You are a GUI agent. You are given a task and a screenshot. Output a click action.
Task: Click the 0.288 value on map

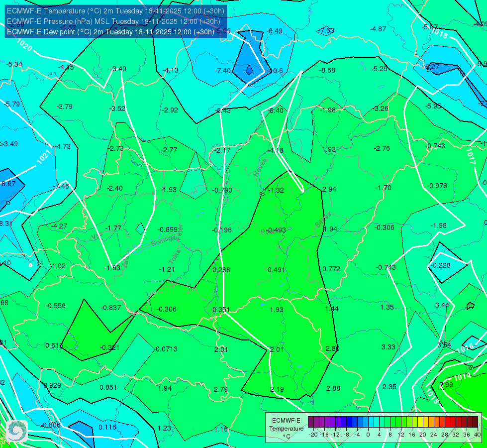pos(221,270)
